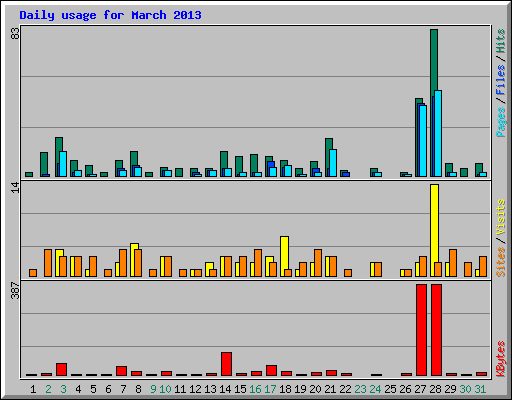Click the blue 'Files' legend word
This screenshot has height=400, width=512.
coord(501,79)
